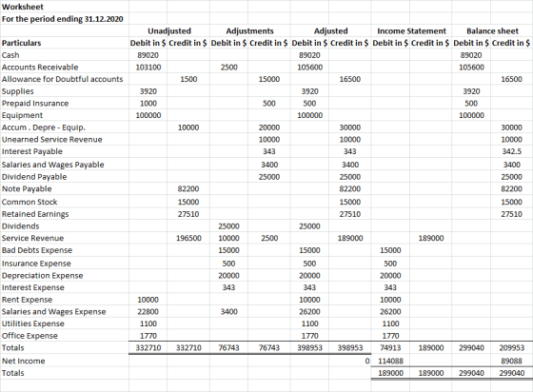The width and height of the screenshot is (533, 392).
Task: Select Accounts Receivable adjustment debit 2500
Action: (x=228, y=68)
